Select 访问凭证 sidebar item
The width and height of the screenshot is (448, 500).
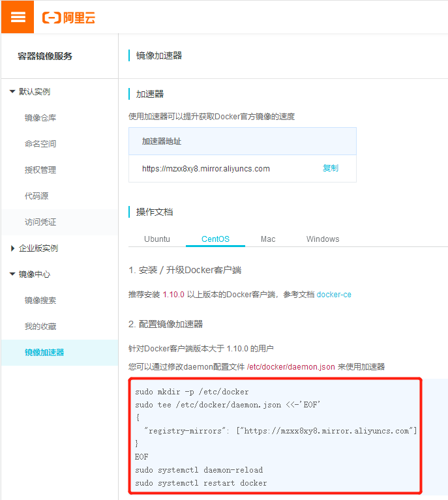tap(40, 222)
